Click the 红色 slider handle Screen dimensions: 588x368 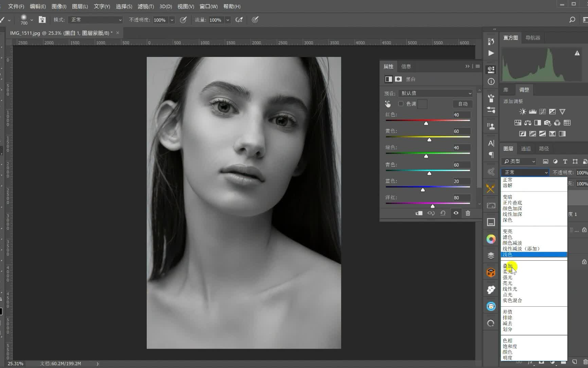[426, 123]
